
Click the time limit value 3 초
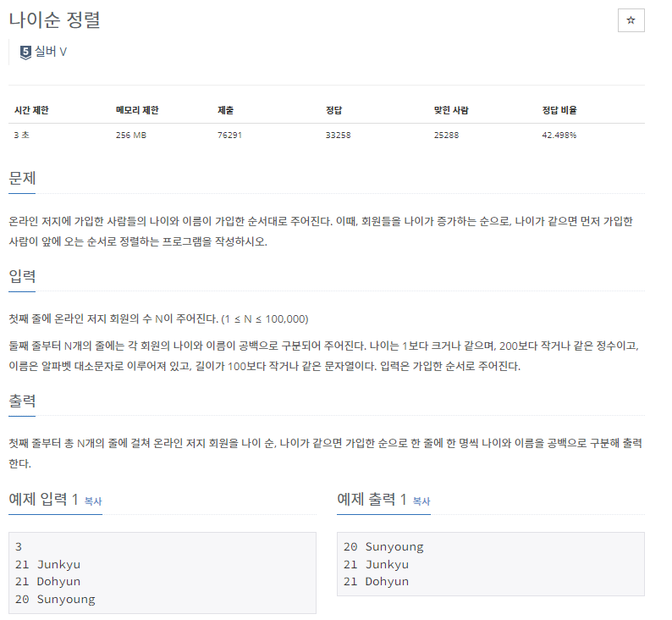[21, 135]
